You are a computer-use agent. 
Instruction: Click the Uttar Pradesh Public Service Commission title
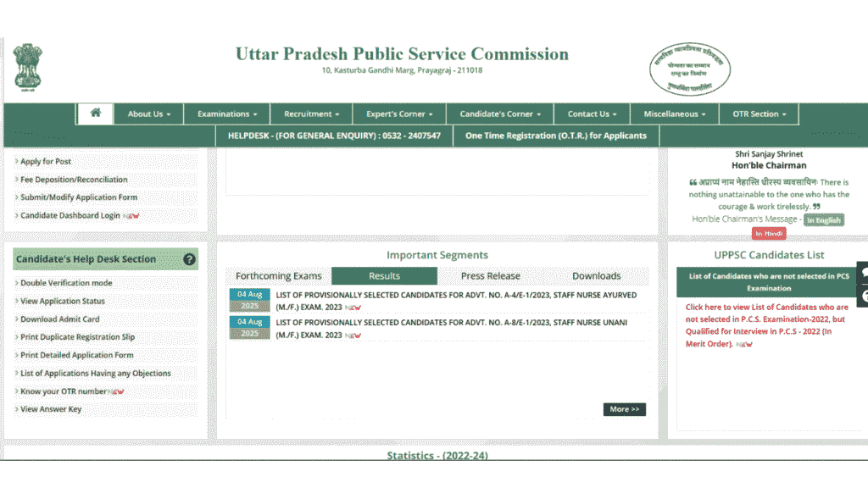point(402,53)
